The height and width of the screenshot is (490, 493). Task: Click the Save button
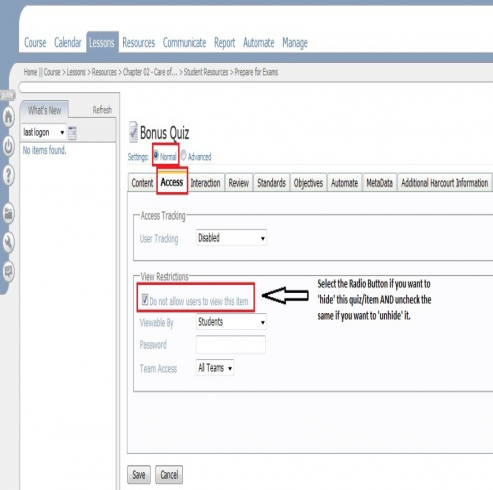coord(139,474)
